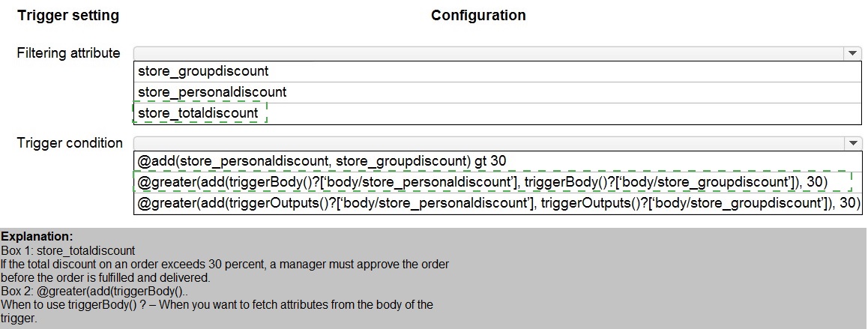Click the 'When to use triggerBody() ?' sentence
Image resolution: width=868 pixels, height=329 pixels.
(217, 304)
